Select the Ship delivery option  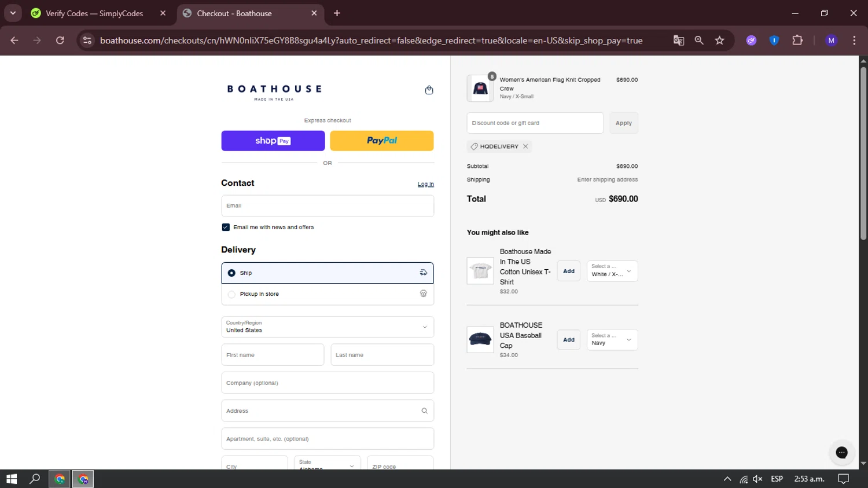(x=328, y=273)
